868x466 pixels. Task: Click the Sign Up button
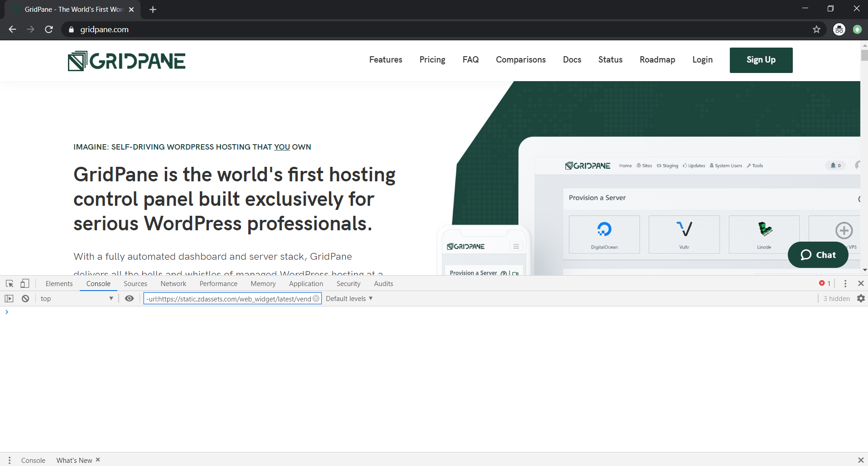[x=761, y=60]
